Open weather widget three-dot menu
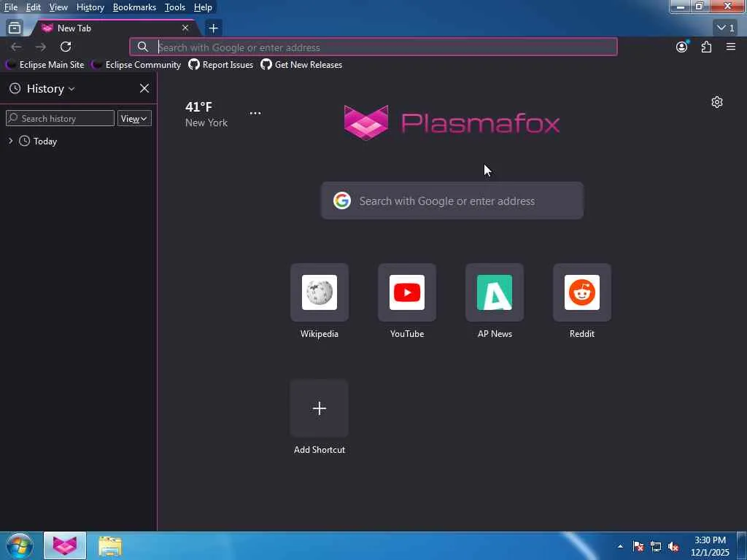The width and height of the screenshot is (747, 560). (255, 113)
